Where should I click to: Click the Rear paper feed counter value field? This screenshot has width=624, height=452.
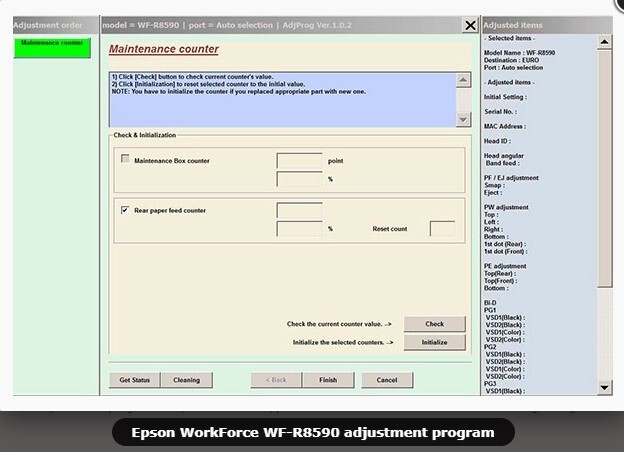pyautogui.click(x=299, y=210)
